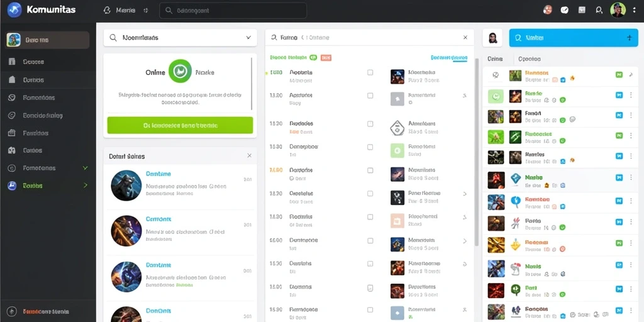Click header icon between Komunitas title and search
Image resolution: width=644 pixels, height=322 pixels.
107,10
